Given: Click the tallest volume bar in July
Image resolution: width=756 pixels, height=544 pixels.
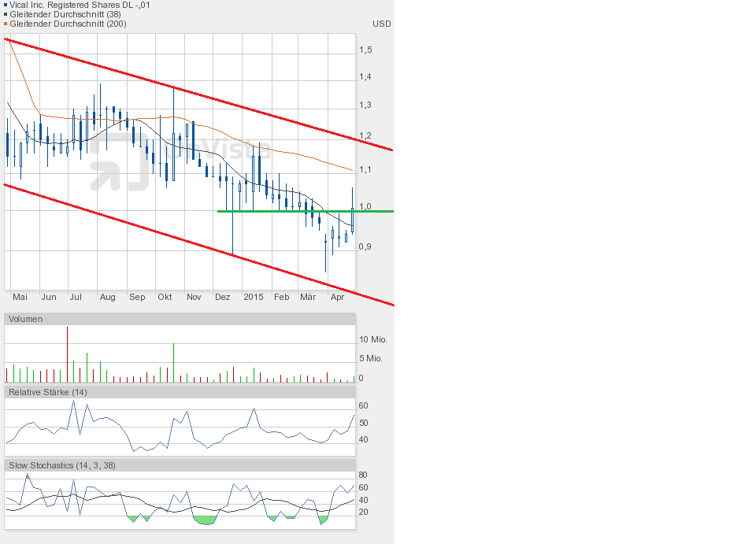Looking at the screenshot, I should tap(67, 354).
